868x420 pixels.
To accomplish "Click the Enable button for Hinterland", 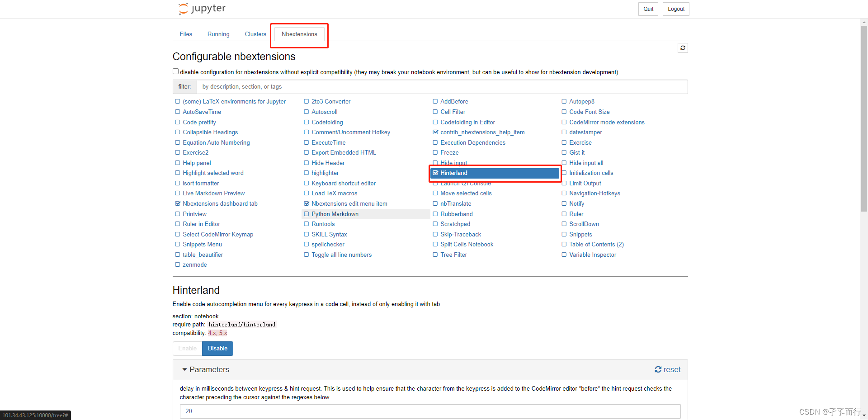I will [x=187, y=349].
